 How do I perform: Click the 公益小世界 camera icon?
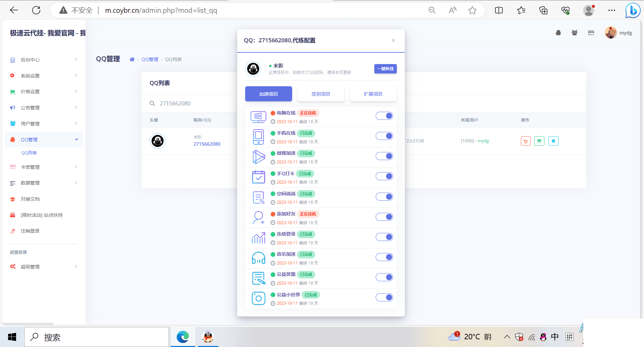[259, 298]
